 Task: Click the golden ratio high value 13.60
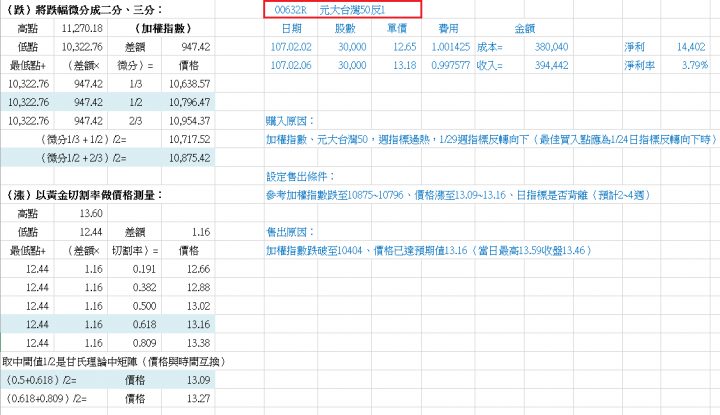click(x=91, y=213)
